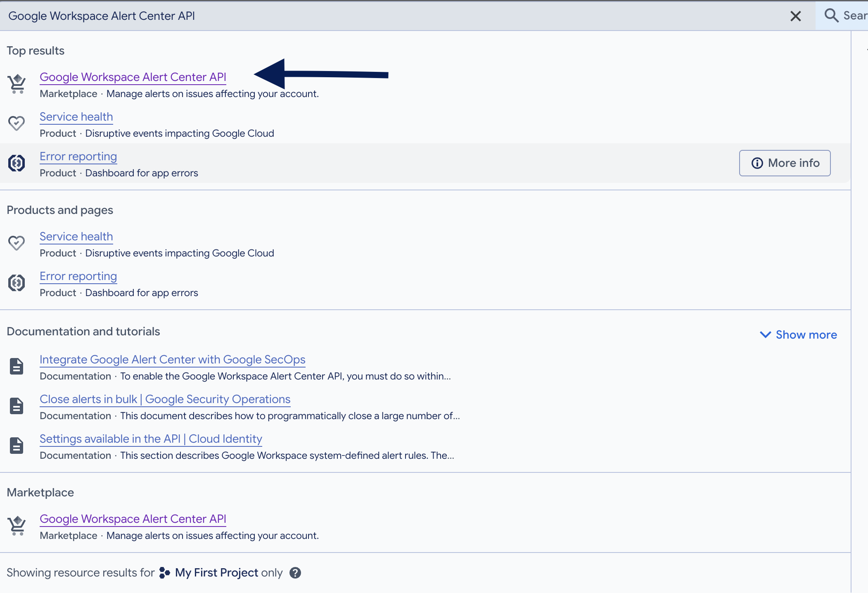This screenshot has height=593, width=868.
Task: Open Settings available in the API link
Action: click(x=151, y=439)
